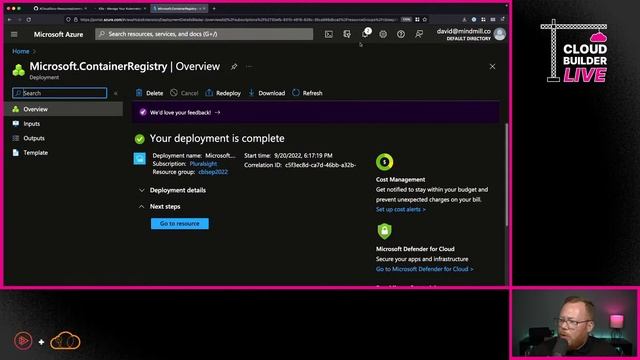Open the Pluralsight subscription link
Viewport: 640px width, 360px height.
[x=203, y=164]
